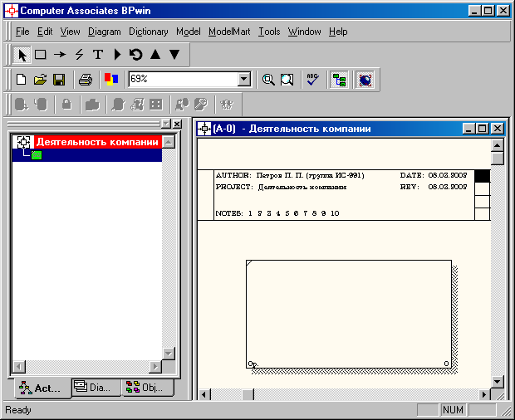
Task: Click the Ready status bar text
Action: (18, 410)
